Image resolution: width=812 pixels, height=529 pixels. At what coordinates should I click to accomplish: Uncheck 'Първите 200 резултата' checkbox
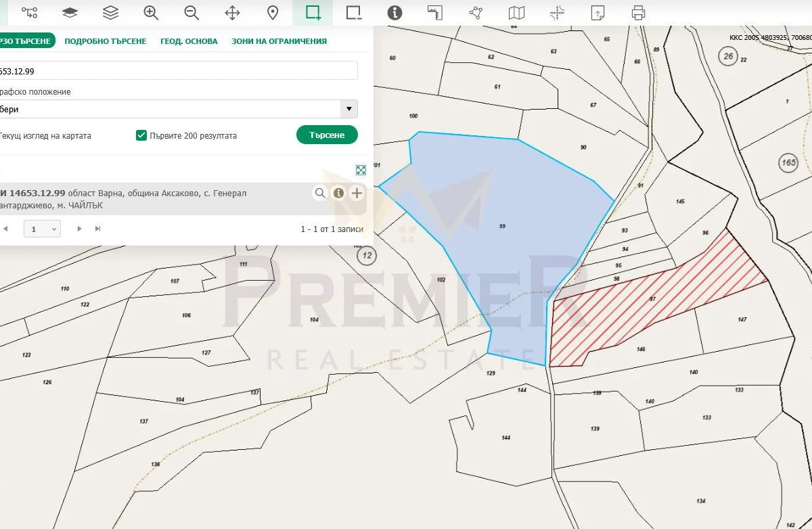141,135
